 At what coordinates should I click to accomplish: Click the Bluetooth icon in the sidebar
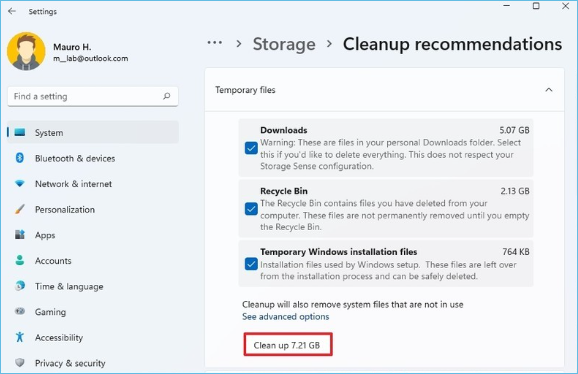tap(20, 158)
